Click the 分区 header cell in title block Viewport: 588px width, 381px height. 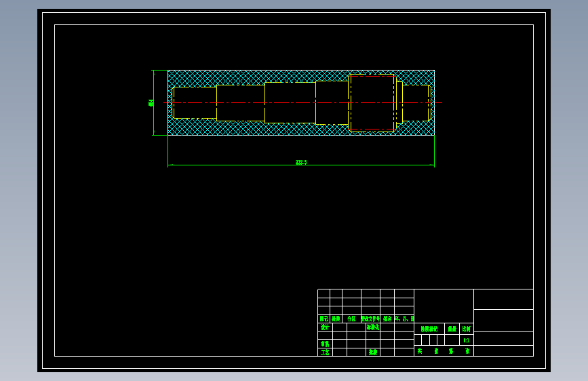click(x=351, y=319)
